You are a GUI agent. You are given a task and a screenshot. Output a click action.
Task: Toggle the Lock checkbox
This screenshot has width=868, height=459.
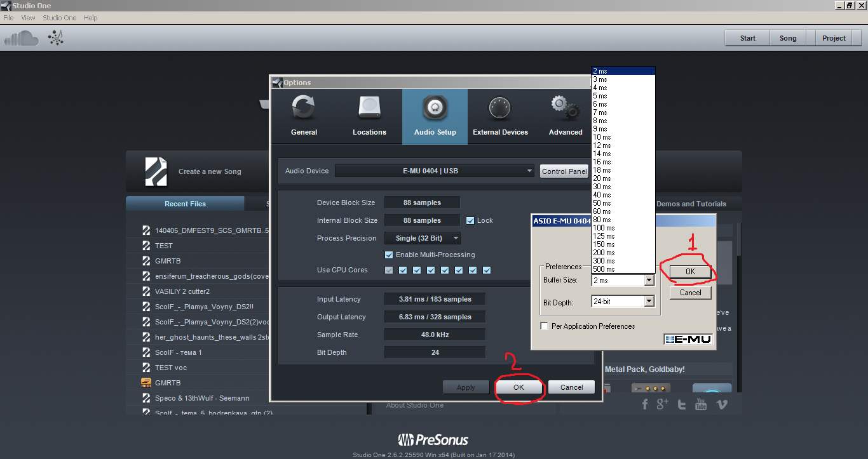click(x=470, y=220)
